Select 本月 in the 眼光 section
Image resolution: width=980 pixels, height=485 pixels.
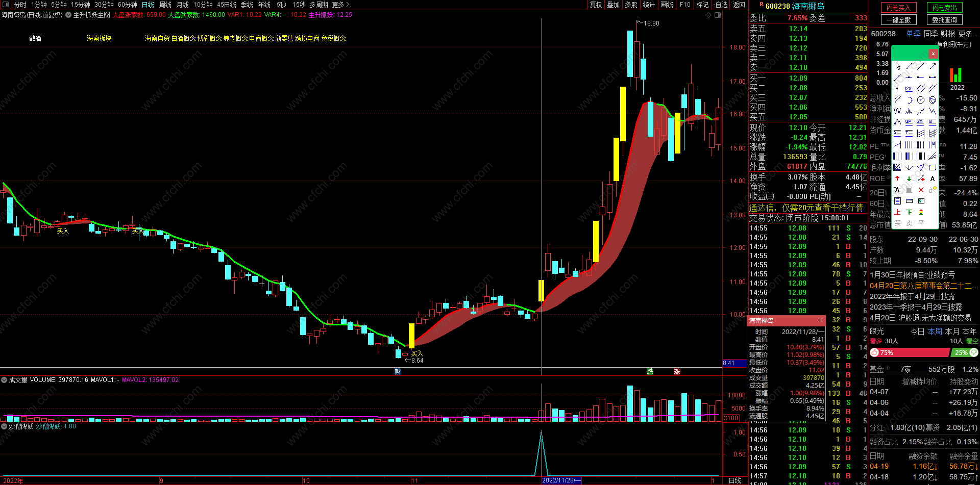point(952,331)
